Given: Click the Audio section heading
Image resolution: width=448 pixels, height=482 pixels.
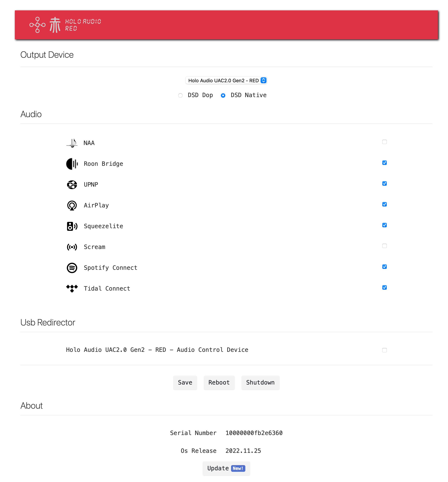Looking at the screenshot, I should pyautogui.click(x=31, y=114).
